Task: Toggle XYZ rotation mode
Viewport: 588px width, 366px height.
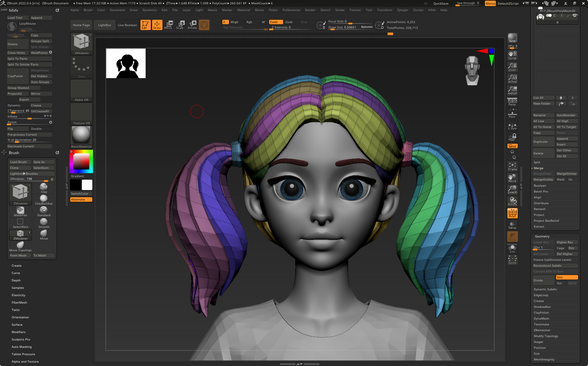Action: pos(513,146)
